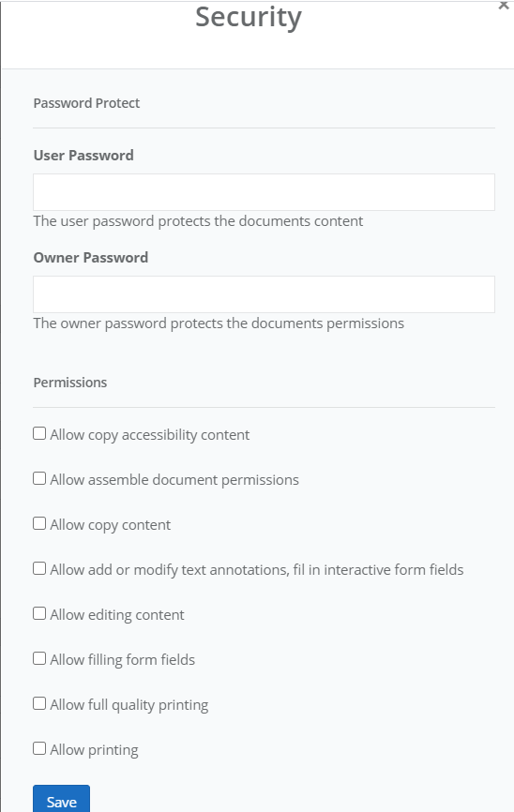Close the Security dialog
514x812 pixels.
click(503, 6)
